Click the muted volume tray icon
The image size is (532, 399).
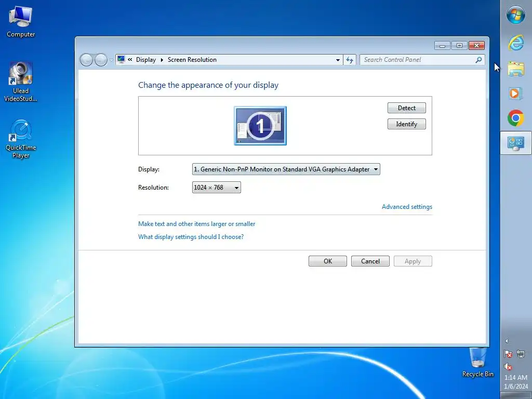click(x=508, y=366)
